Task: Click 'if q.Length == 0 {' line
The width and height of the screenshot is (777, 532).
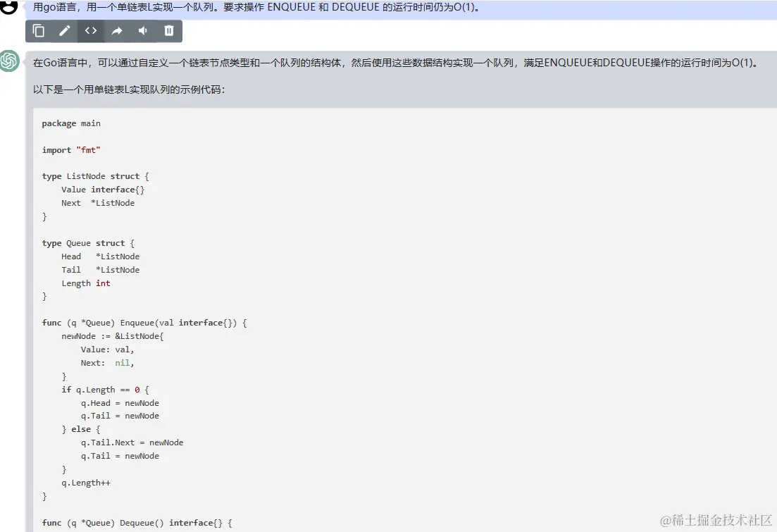Action: tap(105, 390)
